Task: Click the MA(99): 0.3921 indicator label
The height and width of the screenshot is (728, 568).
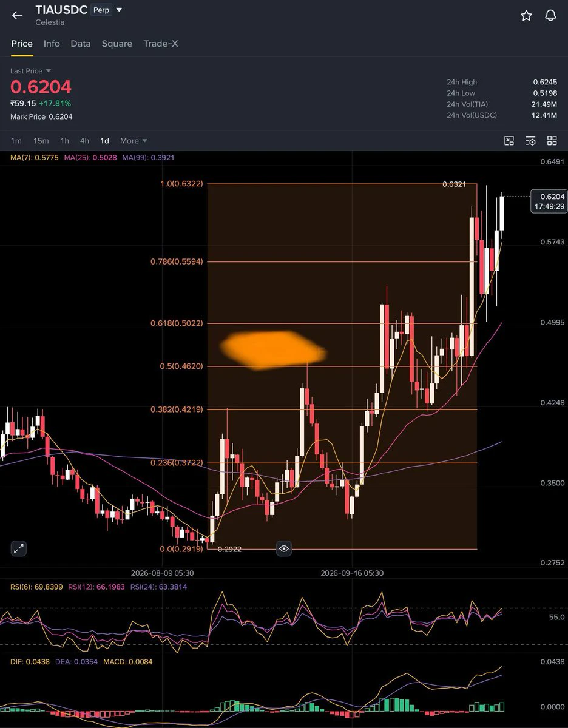Action: (x=148, y=158)
